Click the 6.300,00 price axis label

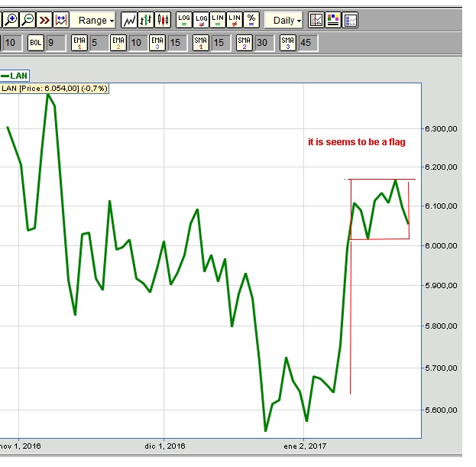point(441,128)
